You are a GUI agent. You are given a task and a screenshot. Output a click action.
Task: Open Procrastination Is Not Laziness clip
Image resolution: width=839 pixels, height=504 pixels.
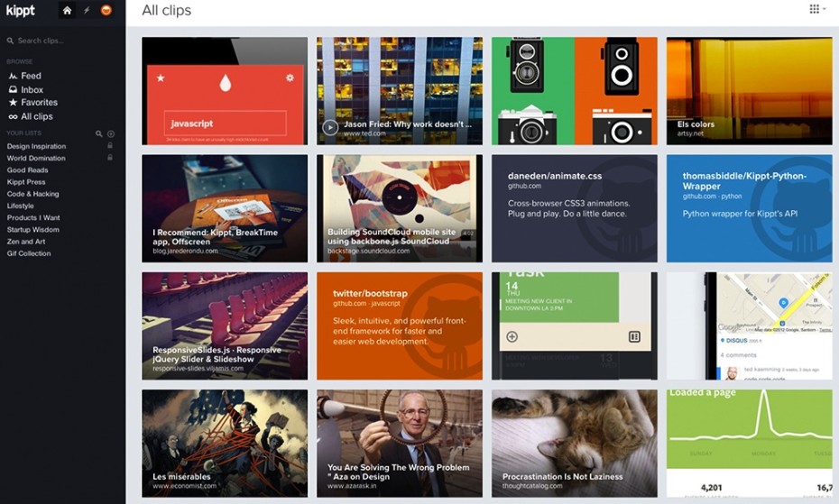coord(574,444)
